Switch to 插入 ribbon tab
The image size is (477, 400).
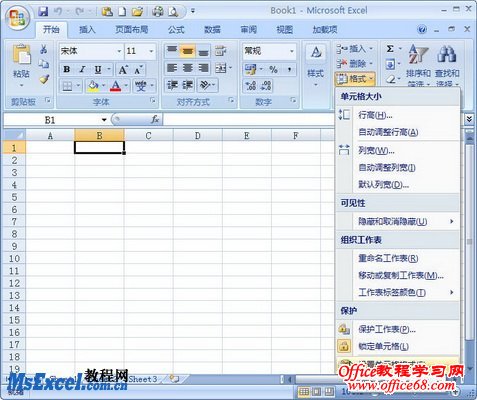pos(87,30)
